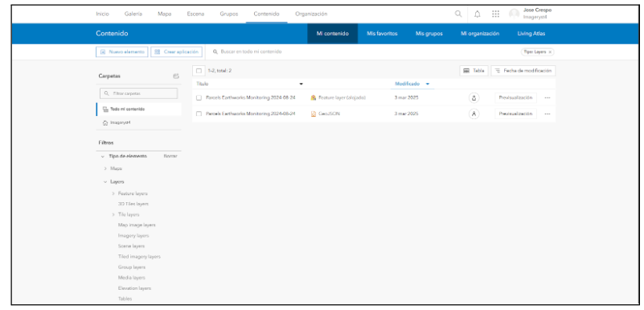Screen dimensions: 644x310
Task: Click the Nuevo elemento button
Action: click(x=122, y=52)
